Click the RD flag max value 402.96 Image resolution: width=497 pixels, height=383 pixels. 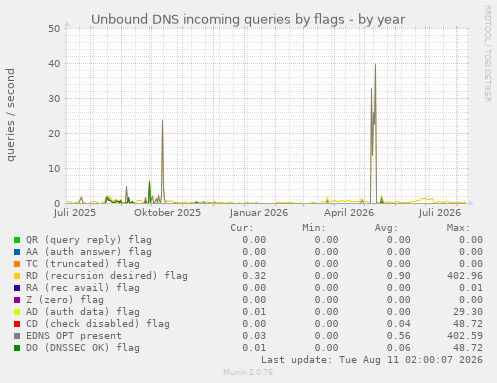tap(465, 276)
